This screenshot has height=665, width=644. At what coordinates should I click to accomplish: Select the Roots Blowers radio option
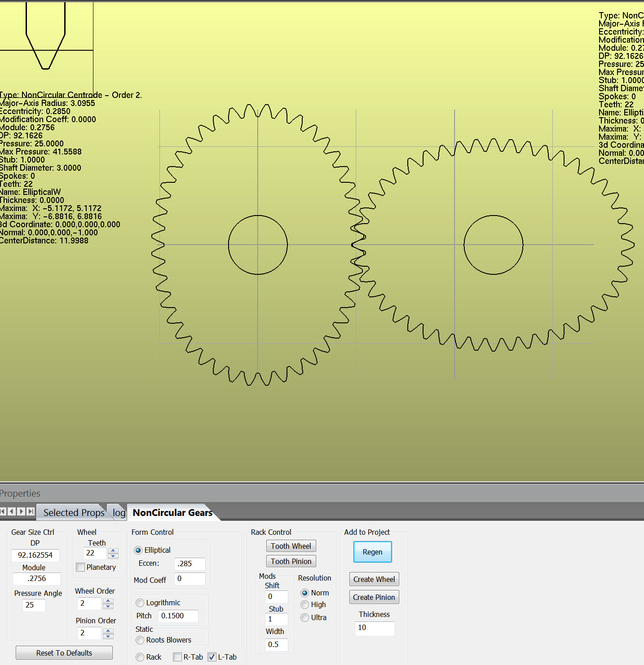(x=140, y=640)
